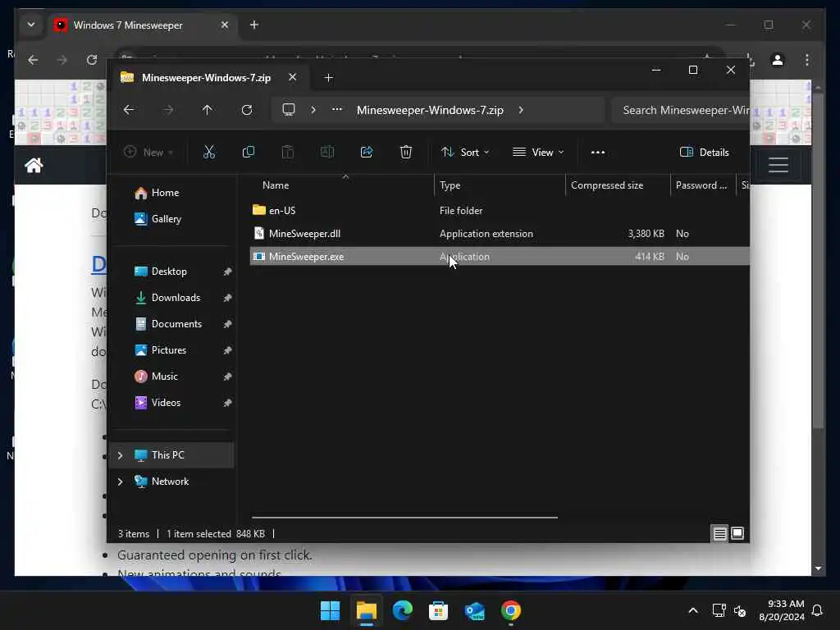Open the View dropdown

tap(538, 152)
